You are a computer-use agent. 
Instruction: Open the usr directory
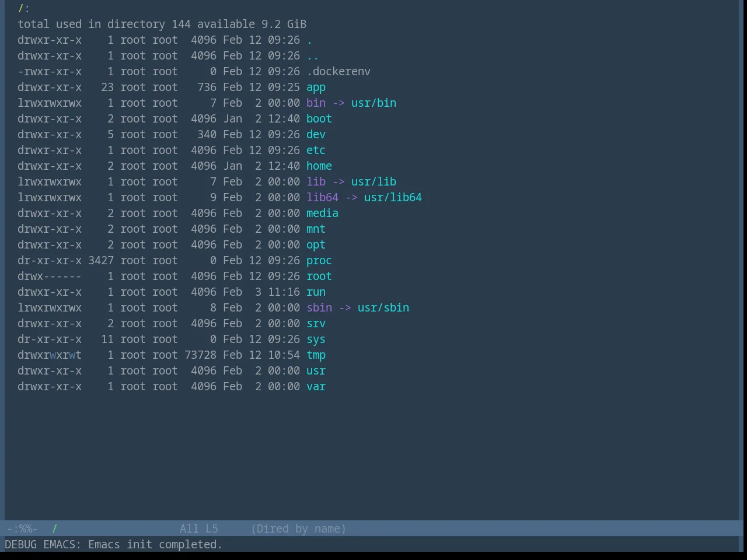(x=316, y=371)
